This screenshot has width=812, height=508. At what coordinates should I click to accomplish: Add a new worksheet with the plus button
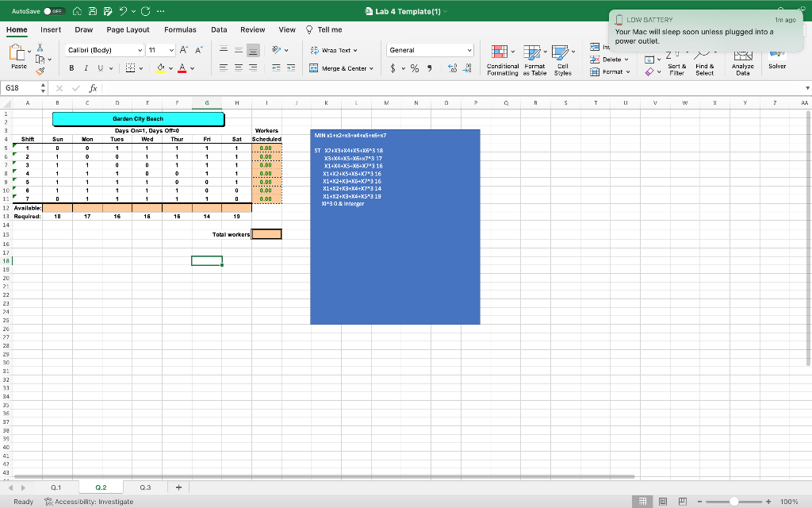click(x=178, y=487)
